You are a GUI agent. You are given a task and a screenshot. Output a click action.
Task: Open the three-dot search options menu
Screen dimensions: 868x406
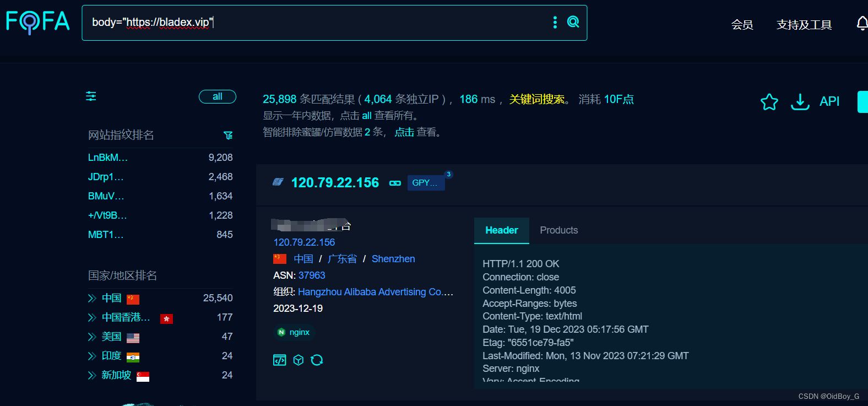tap(555, 22)
